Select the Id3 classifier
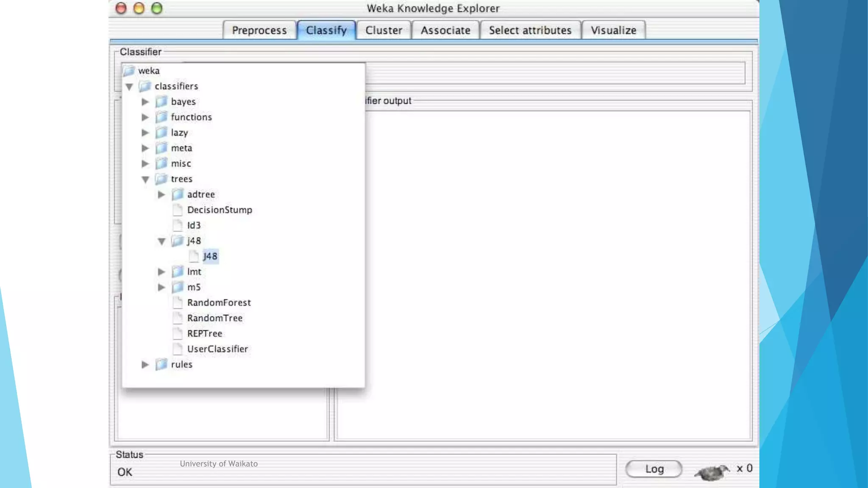 pos(194,225)
